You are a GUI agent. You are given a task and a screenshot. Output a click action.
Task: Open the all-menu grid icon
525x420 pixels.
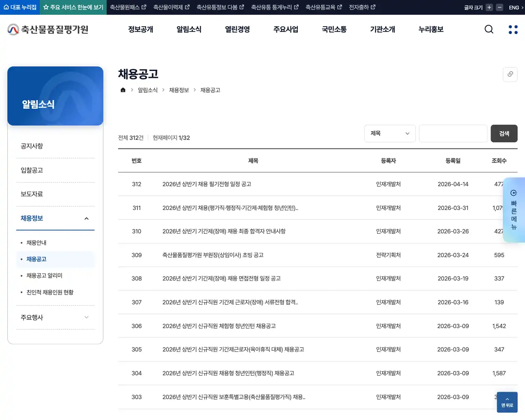click(x=513, y=29)
